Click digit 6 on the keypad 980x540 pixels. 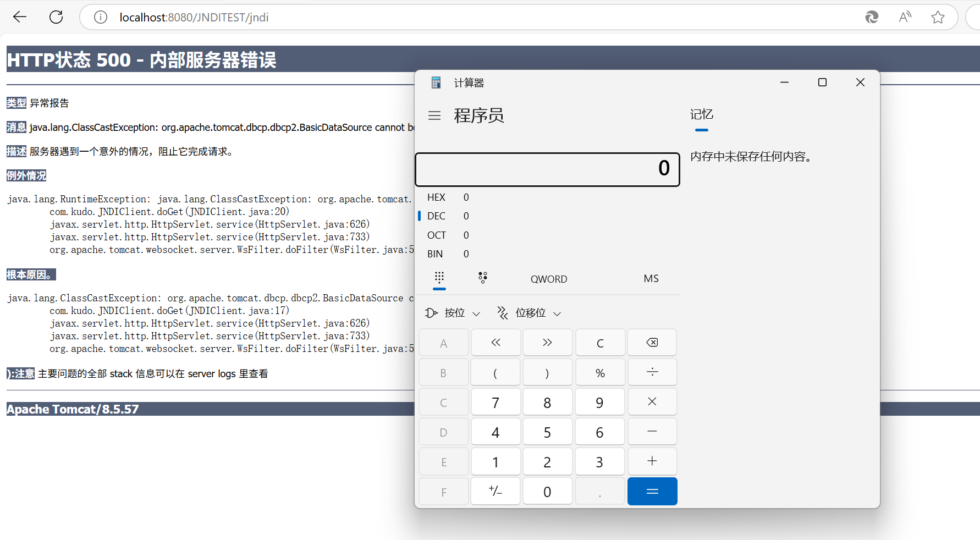point(600,432)
